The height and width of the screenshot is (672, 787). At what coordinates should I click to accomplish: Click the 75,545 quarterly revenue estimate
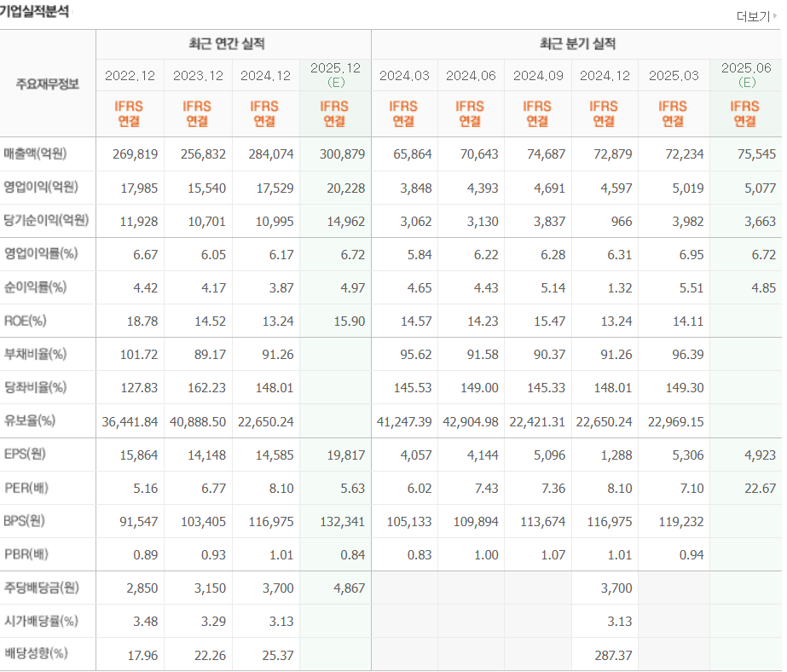coord(756,154)
